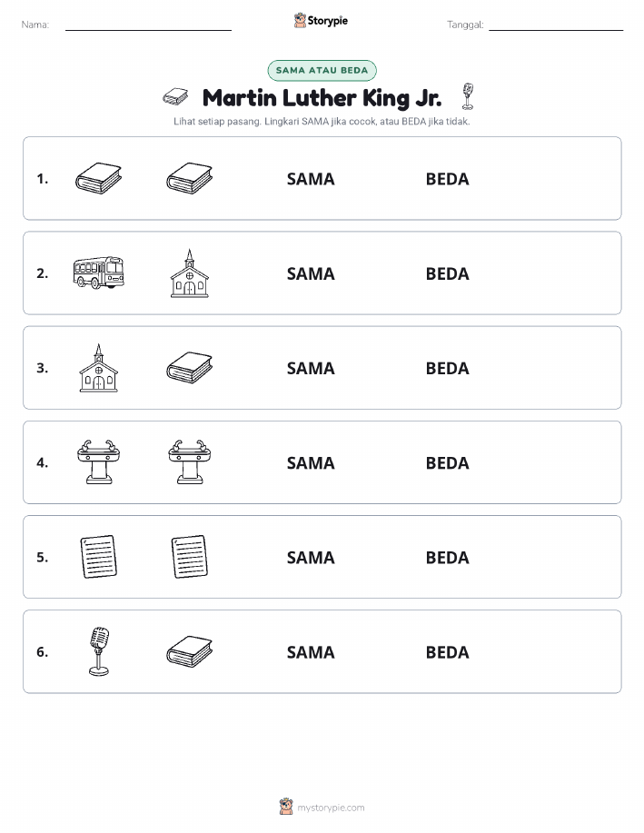Click the church icon in row 3

98,368
